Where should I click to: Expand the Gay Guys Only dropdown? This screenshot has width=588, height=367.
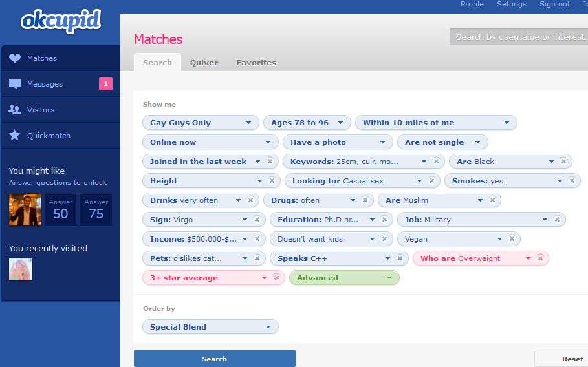248,123
